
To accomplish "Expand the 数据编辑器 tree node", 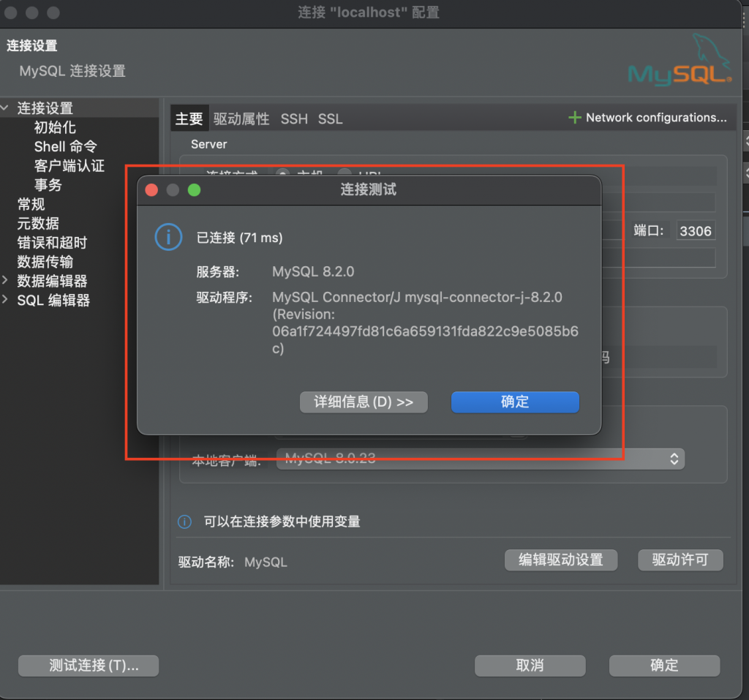I will [x=5, y=280].
